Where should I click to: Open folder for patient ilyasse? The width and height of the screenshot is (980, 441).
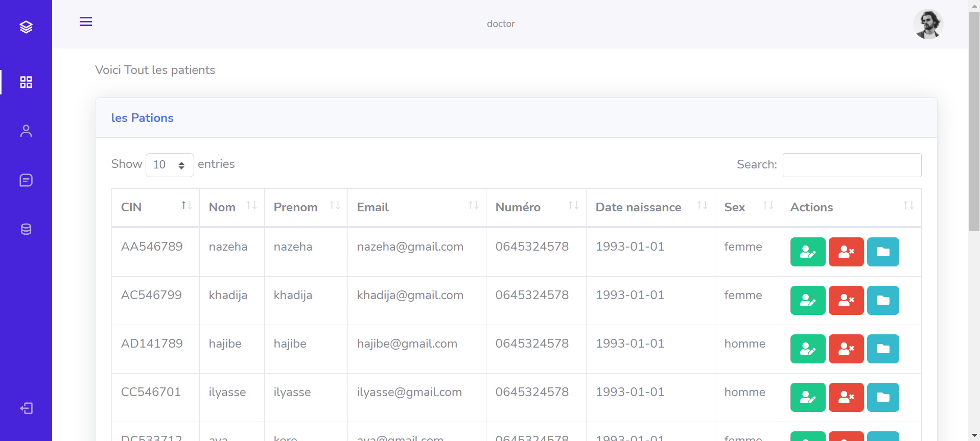[883, 398]
